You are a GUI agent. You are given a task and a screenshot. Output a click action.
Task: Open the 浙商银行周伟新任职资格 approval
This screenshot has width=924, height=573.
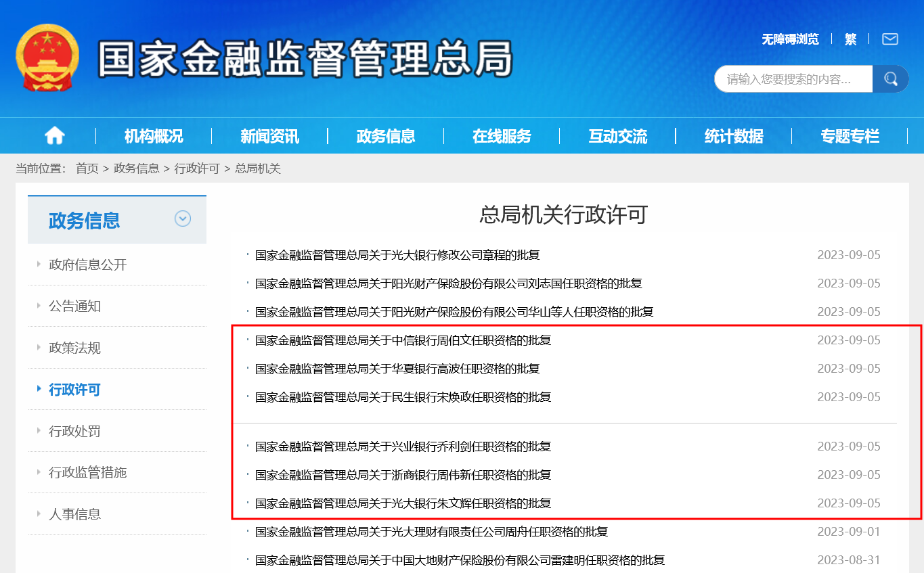tap(403, 475)
